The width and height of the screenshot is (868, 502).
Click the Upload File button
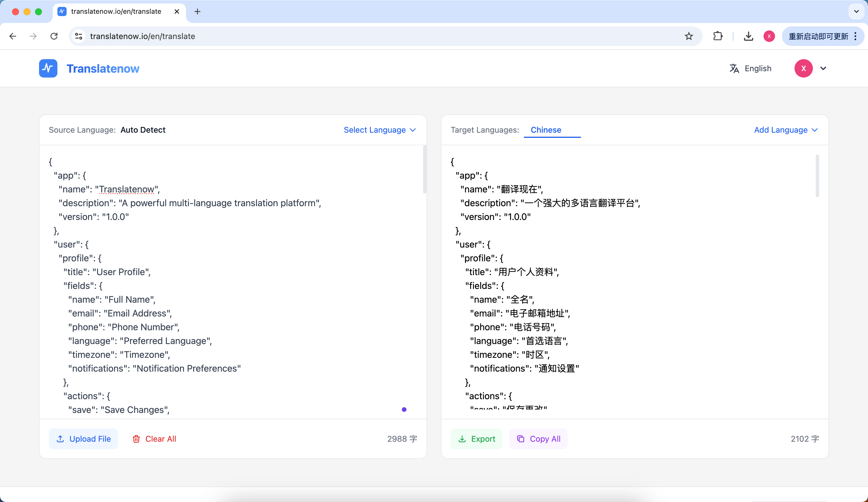83,439
